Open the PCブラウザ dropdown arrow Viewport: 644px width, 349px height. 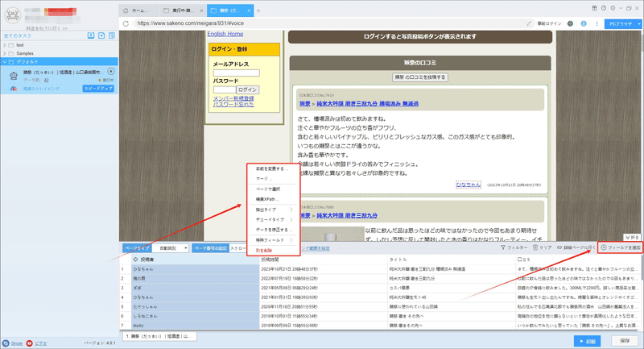(x=639, y=24)
